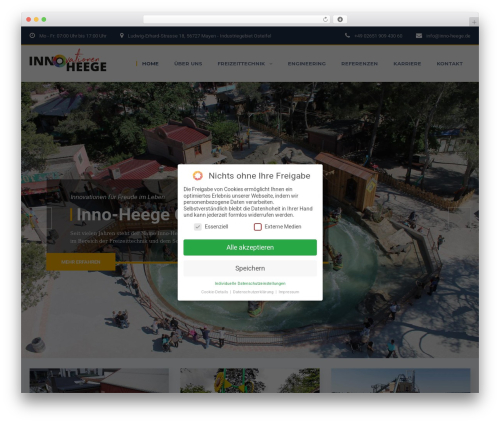Click the phone icon in top bar
The image size is (500, 423).
(347, 36)
